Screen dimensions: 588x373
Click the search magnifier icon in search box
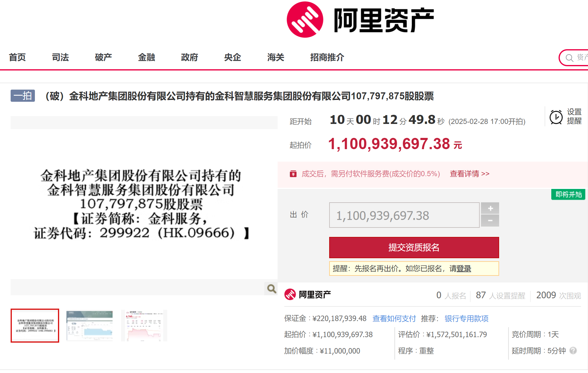click(569, 58)
